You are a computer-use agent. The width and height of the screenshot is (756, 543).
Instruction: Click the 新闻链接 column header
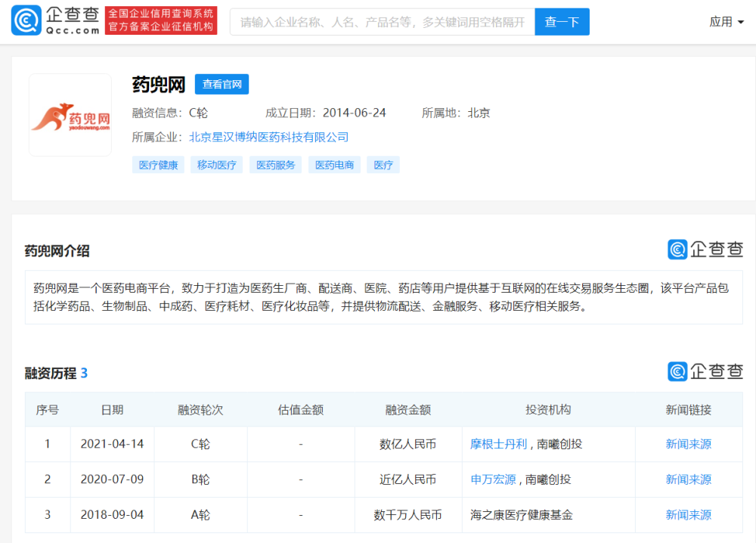coord(689,410)
